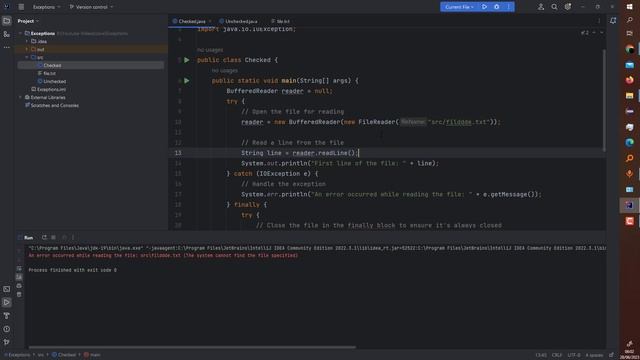Viewport: 640px width, 360px height.
Task: Open the Problems tool window icon
Action: [7, 329]
